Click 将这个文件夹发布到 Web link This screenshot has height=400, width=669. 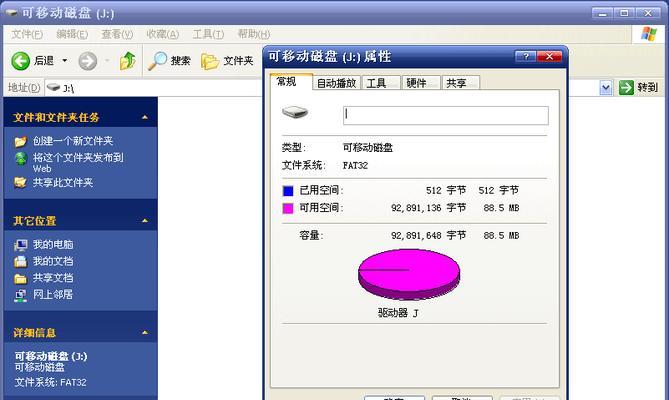78,162
